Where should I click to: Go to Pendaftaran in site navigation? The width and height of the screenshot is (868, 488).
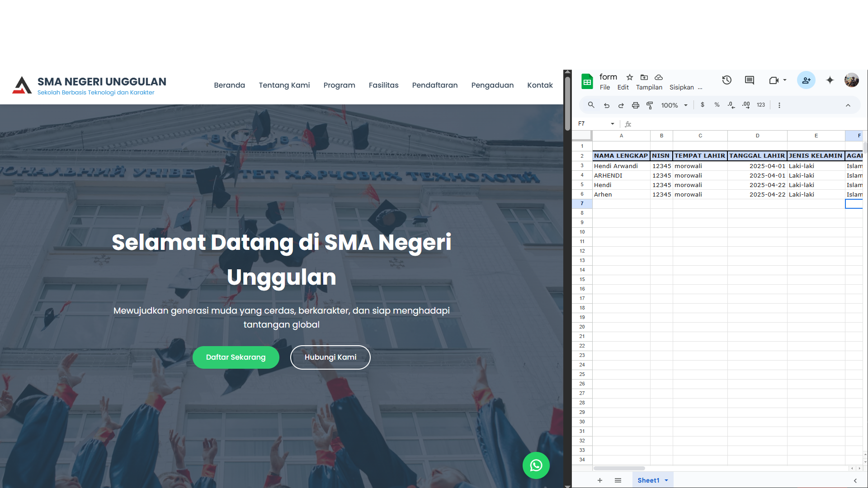click(434, 85)
